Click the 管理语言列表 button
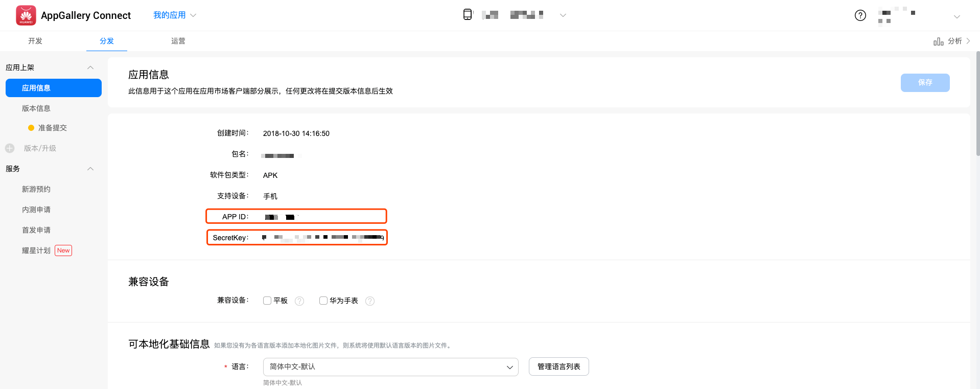The width and height of the screenshot is (980, 389). (558, 367)
